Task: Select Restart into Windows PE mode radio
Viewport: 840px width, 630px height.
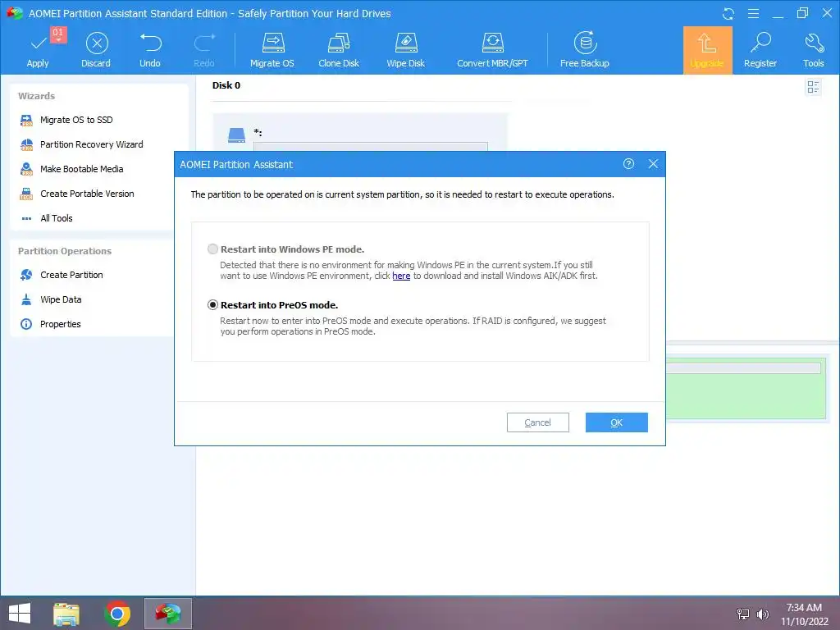Action: tap(212, 249)
